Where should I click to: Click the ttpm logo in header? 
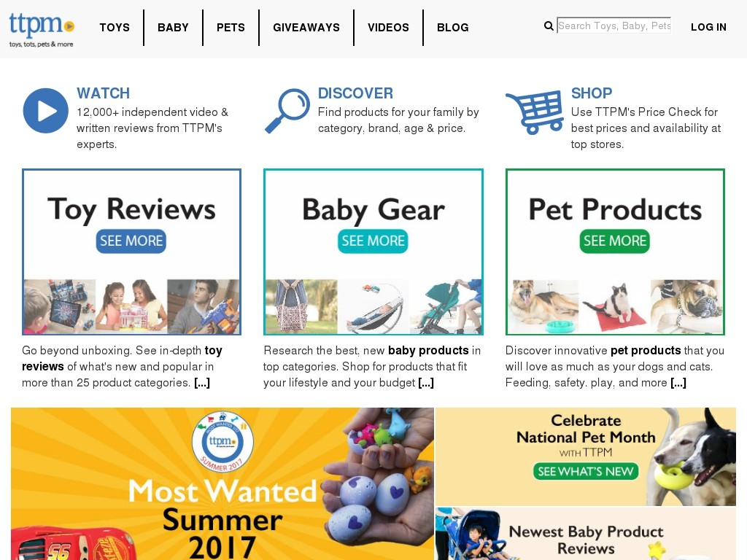[42, 29]
